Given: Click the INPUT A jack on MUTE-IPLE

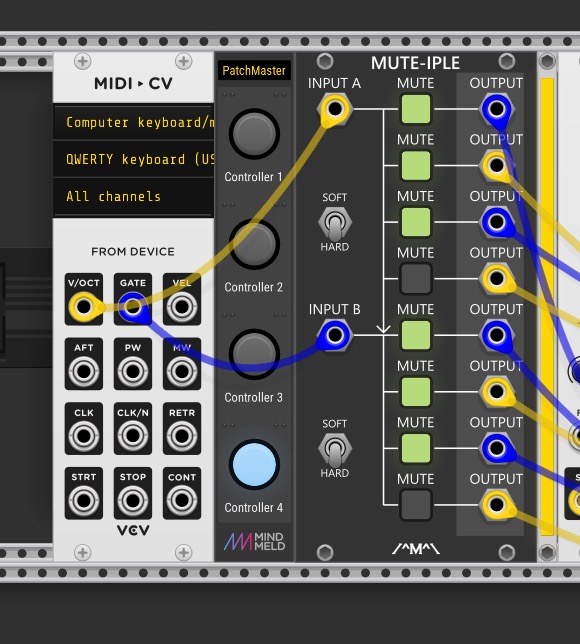Looking at the screenshot, I should pos(335,109).
